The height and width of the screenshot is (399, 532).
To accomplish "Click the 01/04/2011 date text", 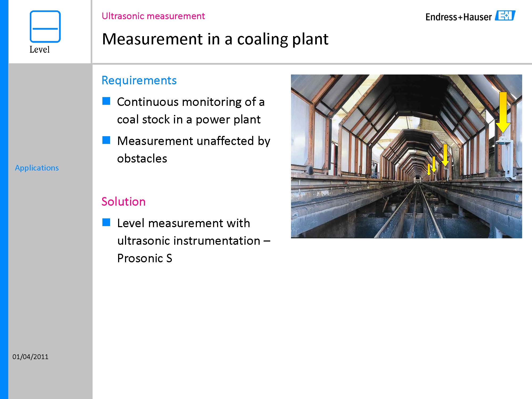I will [30, 357].
